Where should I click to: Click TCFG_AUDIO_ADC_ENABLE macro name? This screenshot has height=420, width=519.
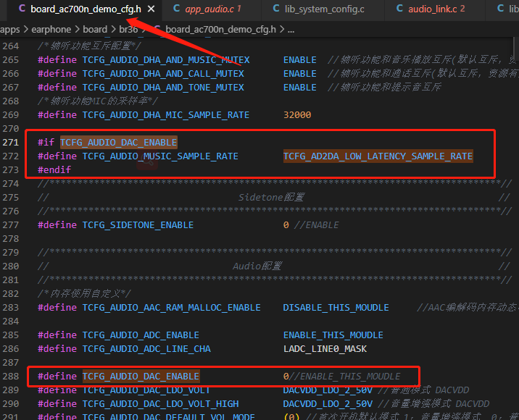click(141, 335)
